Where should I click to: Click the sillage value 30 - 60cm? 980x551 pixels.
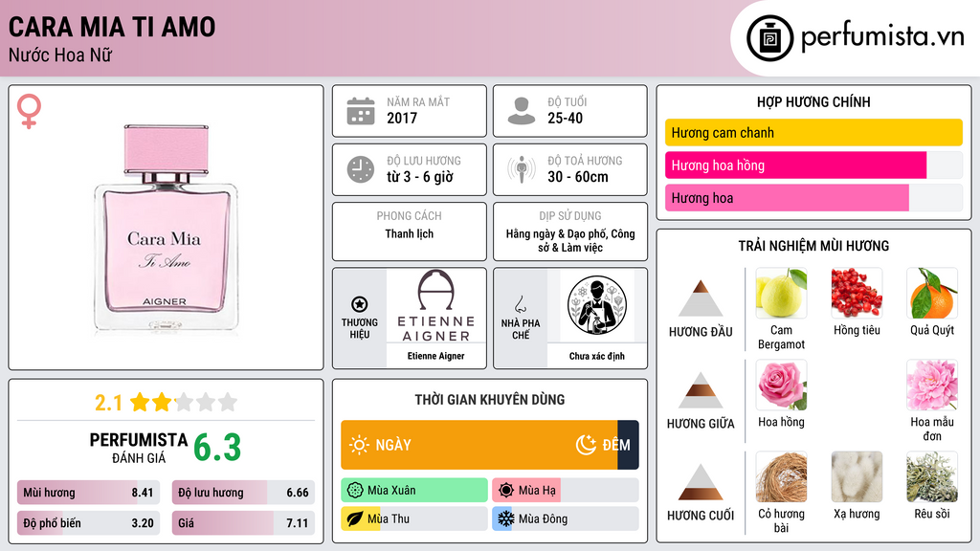(578, 177)
